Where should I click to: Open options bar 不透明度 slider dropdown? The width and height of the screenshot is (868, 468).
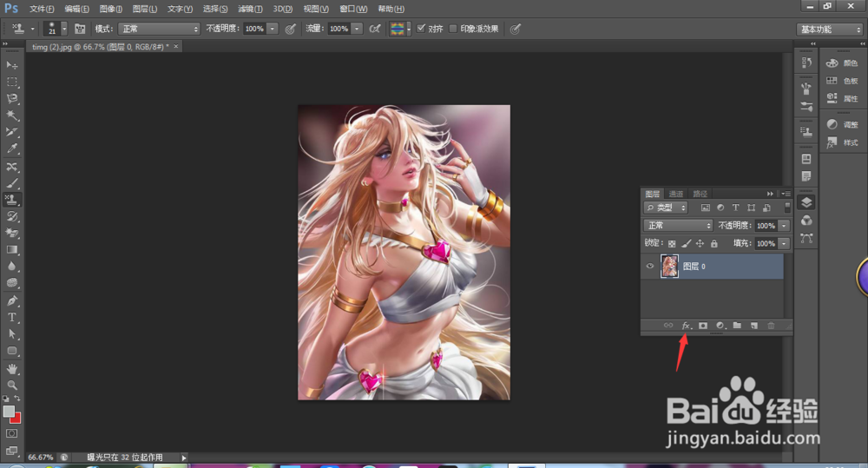click(x=273, y=29)
